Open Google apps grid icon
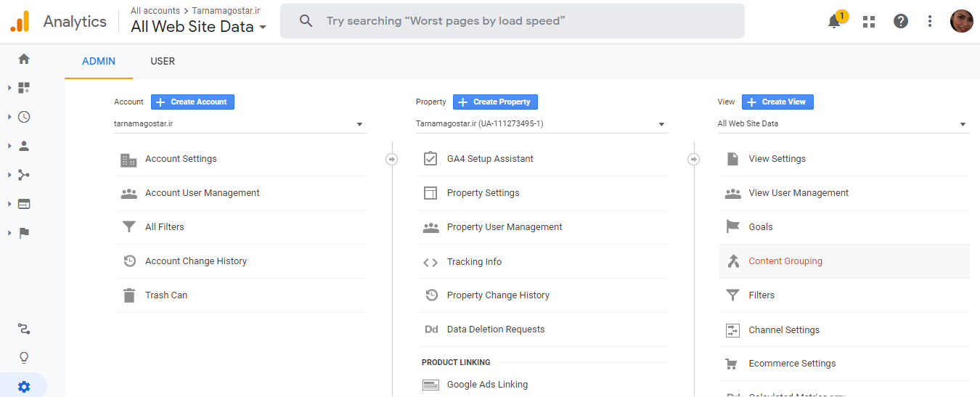980x397 pixels. point(868,21)
